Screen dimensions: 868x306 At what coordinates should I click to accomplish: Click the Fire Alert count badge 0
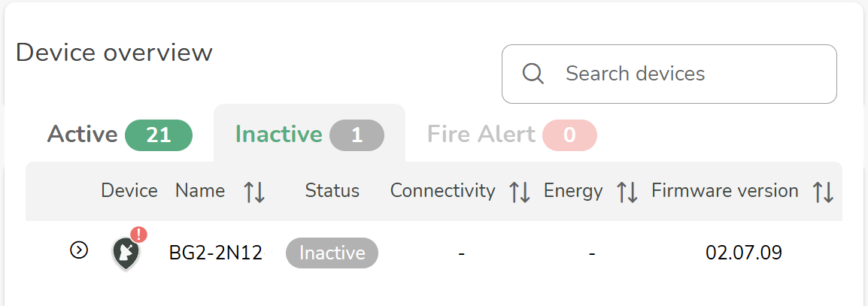click(x=569, y=135)
